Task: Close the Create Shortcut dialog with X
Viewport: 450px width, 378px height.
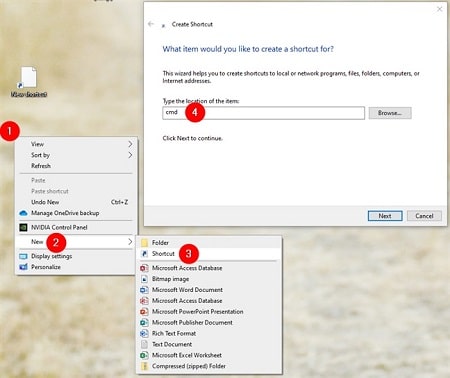Action: point(440,9)
